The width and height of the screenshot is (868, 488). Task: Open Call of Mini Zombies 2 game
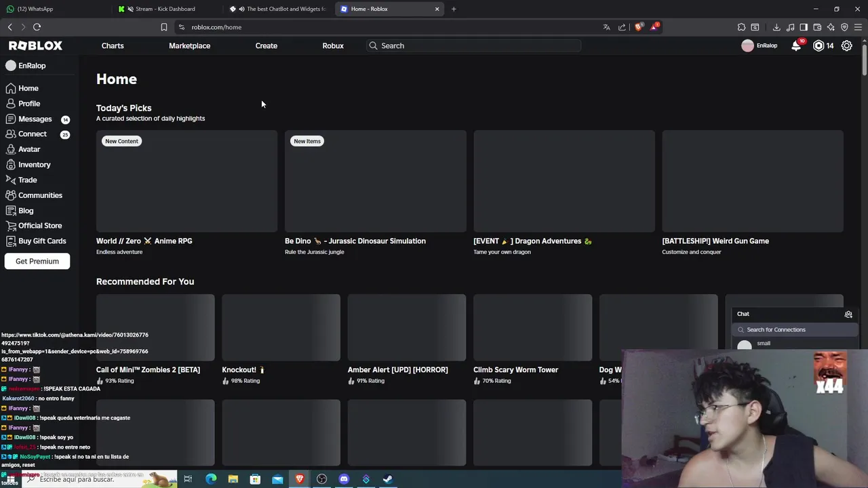point(155,339)
